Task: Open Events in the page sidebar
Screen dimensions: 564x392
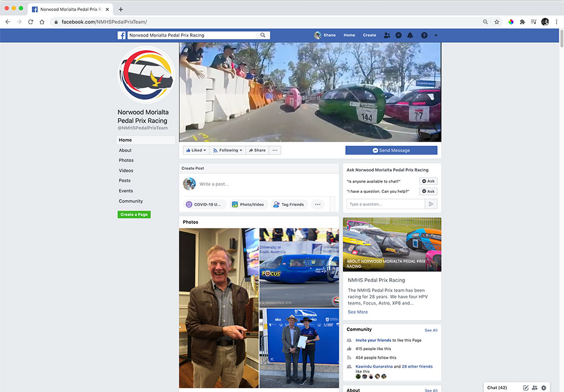Action: (126, 191)
